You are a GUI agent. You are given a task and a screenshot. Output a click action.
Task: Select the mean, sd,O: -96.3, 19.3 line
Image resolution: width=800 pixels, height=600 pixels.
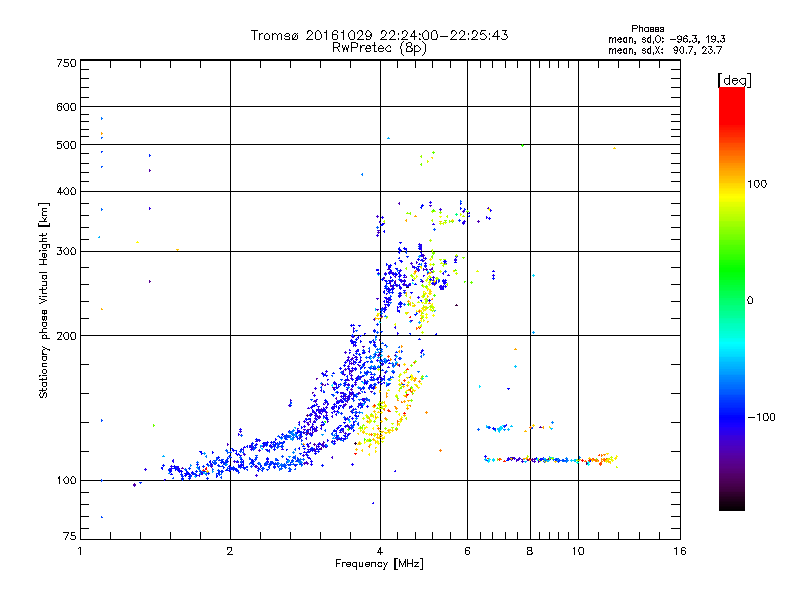pos(666,39)
